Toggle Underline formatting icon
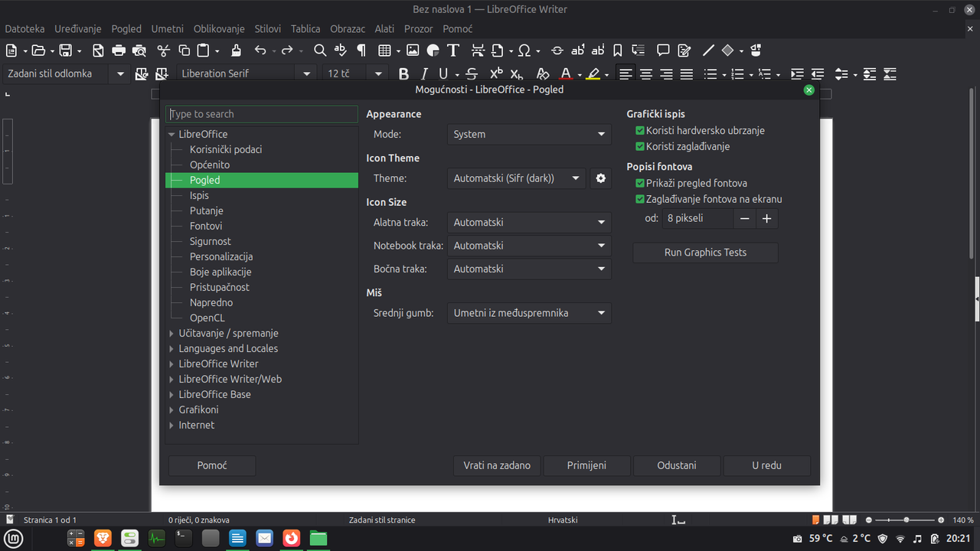This screenshot has width=980, height=551. (x=443, y=74)
